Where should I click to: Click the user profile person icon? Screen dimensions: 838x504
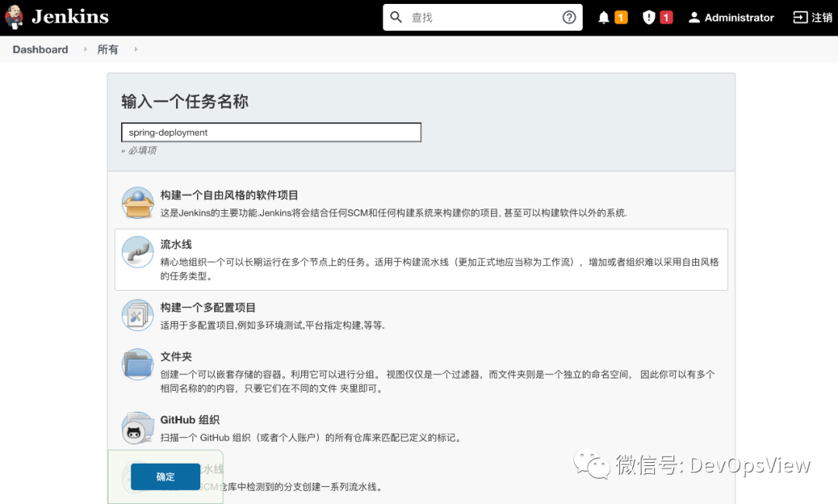[x=694, y=18]
